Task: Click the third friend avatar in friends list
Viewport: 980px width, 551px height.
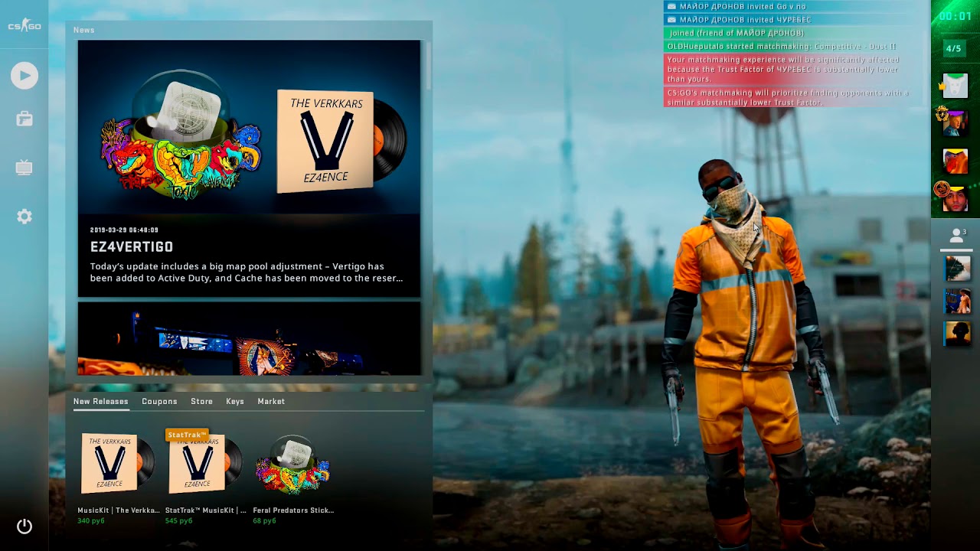Action: [957, 333]
